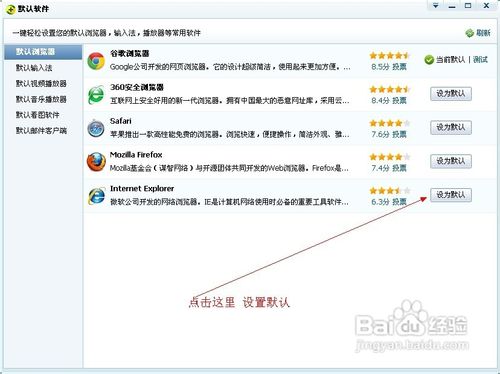Viewport: 500px width, 374px height.
Task: Click 投票 link for Safari
Action: pyautogui.click(x=399, y=134)
